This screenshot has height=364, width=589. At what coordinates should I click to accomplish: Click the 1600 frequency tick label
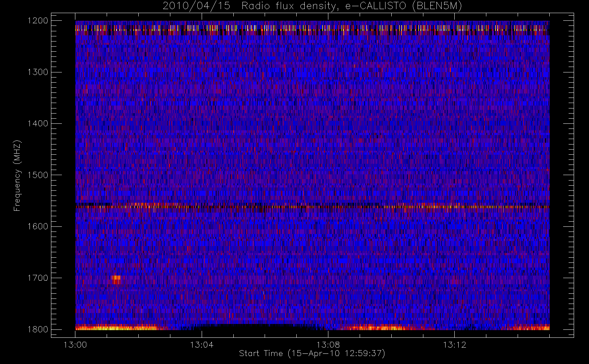pos(38,226)
